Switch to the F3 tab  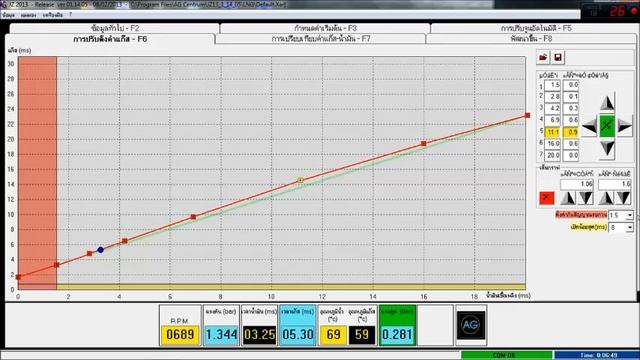325,28
